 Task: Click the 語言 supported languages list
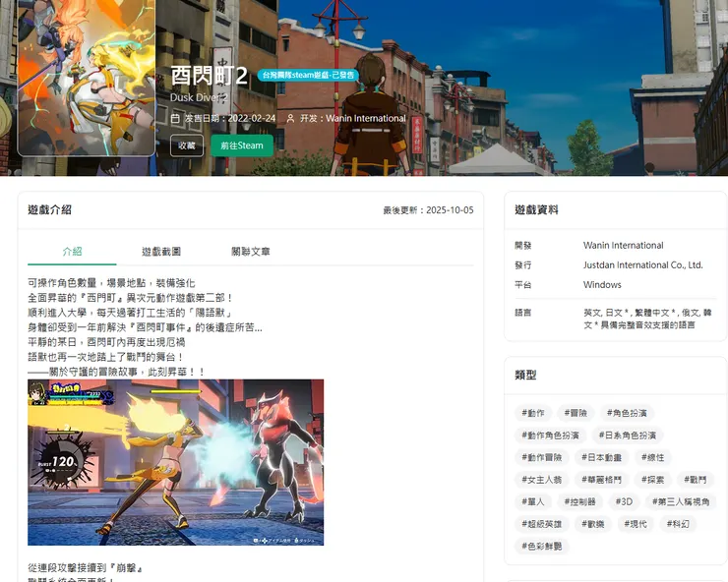tap(647, 319)
